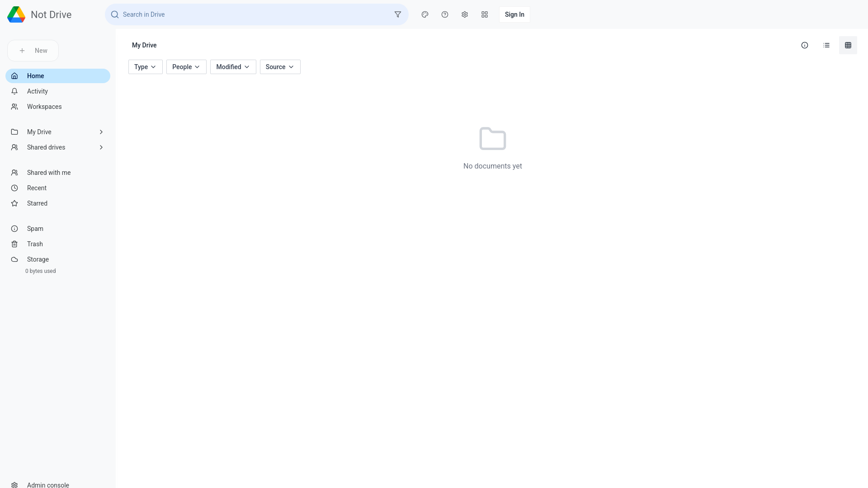Open the theme palette icon
The width and height of the screenshot is (868, 488).
425,14
